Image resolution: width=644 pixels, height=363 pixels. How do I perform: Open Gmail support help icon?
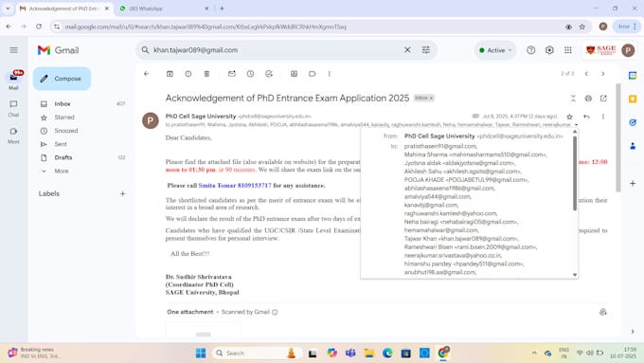530,50
